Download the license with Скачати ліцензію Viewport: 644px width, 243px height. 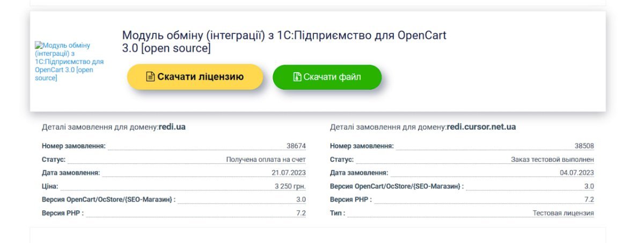(195, 77)
